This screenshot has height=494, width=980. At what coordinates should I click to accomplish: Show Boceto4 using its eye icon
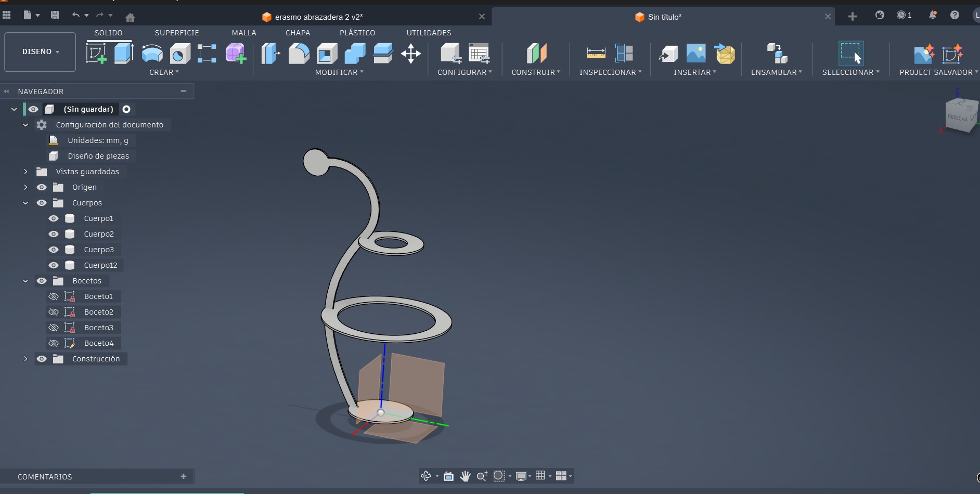[54, 343]
